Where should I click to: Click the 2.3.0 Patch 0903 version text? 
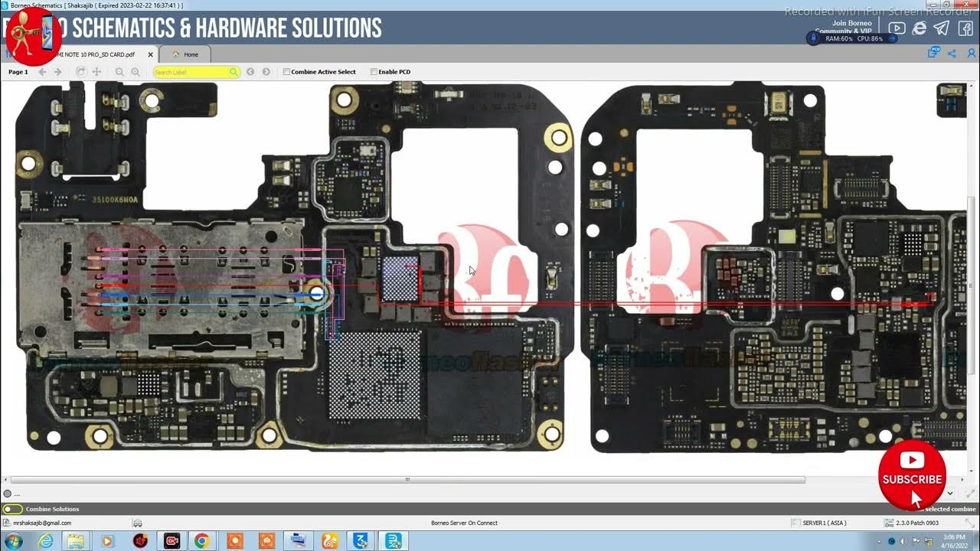point(916,523)
